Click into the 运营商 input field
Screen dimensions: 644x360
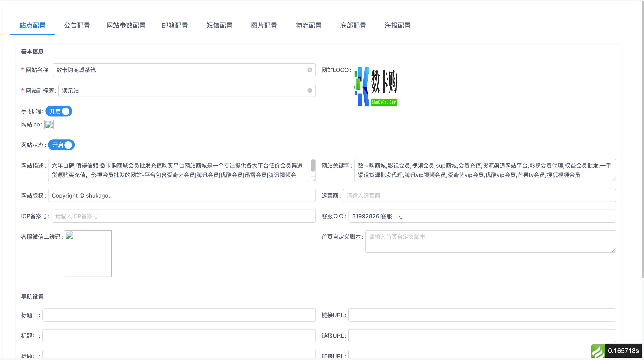(x=479, y=195)
